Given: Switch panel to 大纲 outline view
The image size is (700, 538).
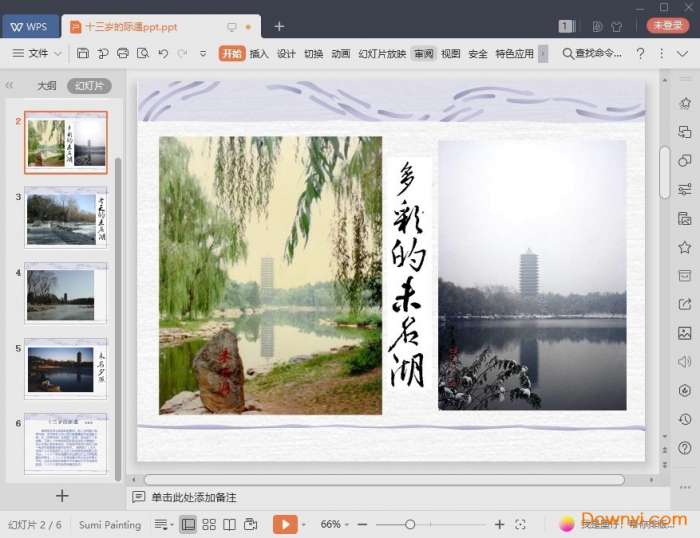Looking at the screenshot, I should pos(47,86).
